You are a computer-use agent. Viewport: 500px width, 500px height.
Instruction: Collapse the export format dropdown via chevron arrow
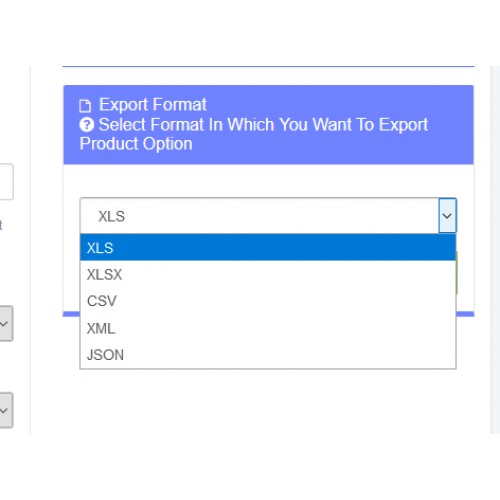447,216
